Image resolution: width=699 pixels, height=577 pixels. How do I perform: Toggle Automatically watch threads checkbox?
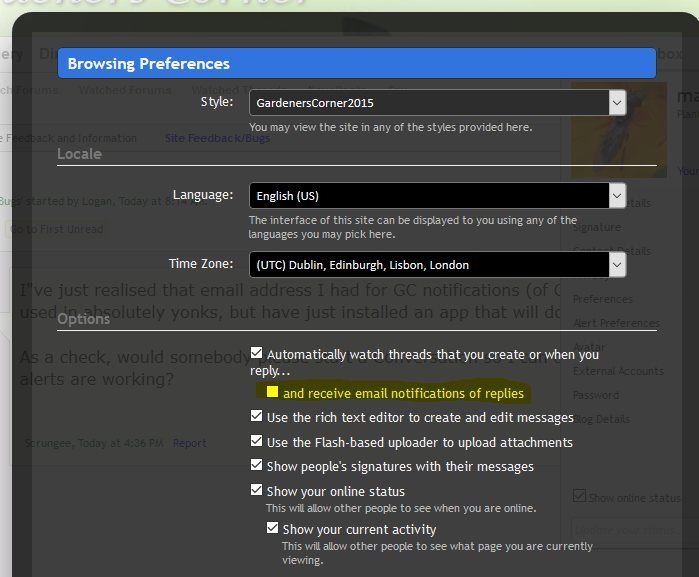coord(257,354)
